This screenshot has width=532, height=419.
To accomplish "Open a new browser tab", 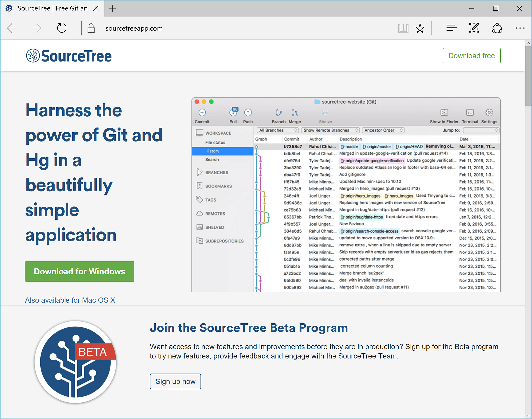I will click(113, 8).
